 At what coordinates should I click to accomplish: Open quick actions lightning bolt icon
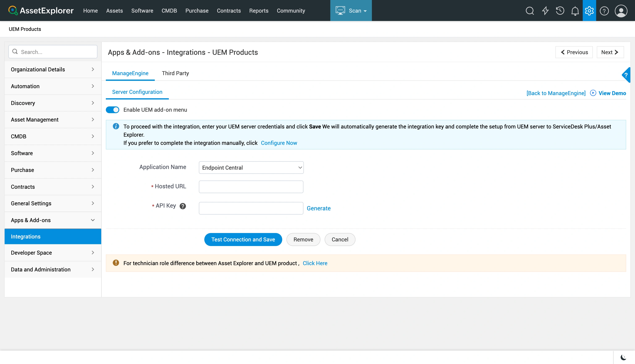point(545,11)
